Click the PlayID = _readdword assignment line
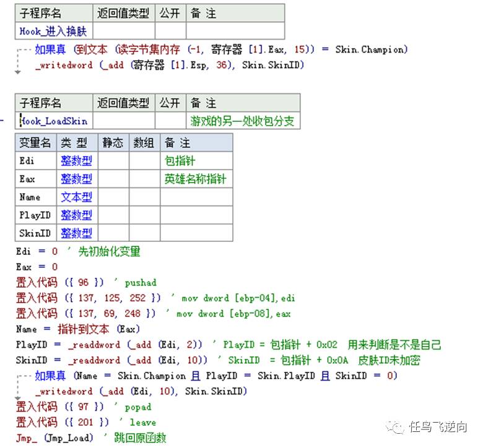 (x=110, y=345)
